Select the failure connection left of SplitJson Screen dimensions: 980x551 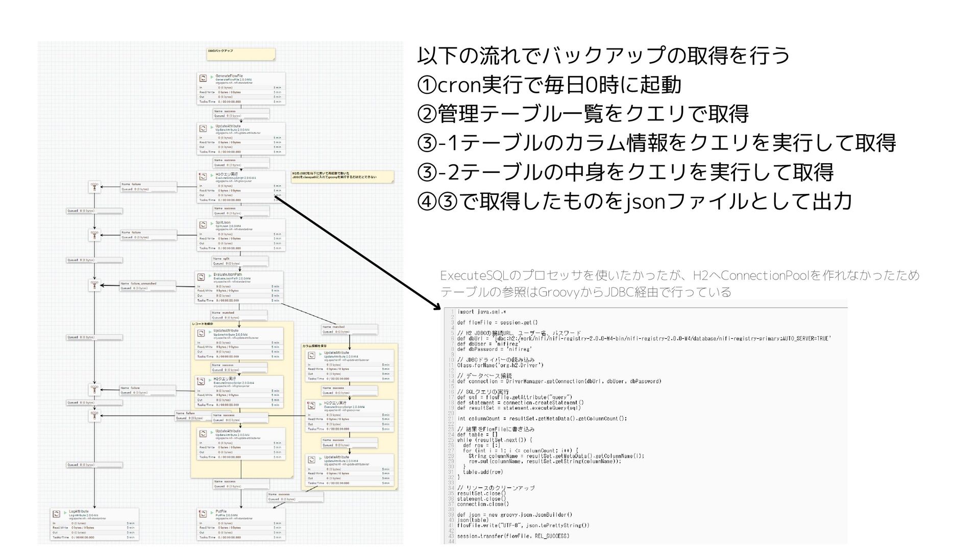click(148, 235)
